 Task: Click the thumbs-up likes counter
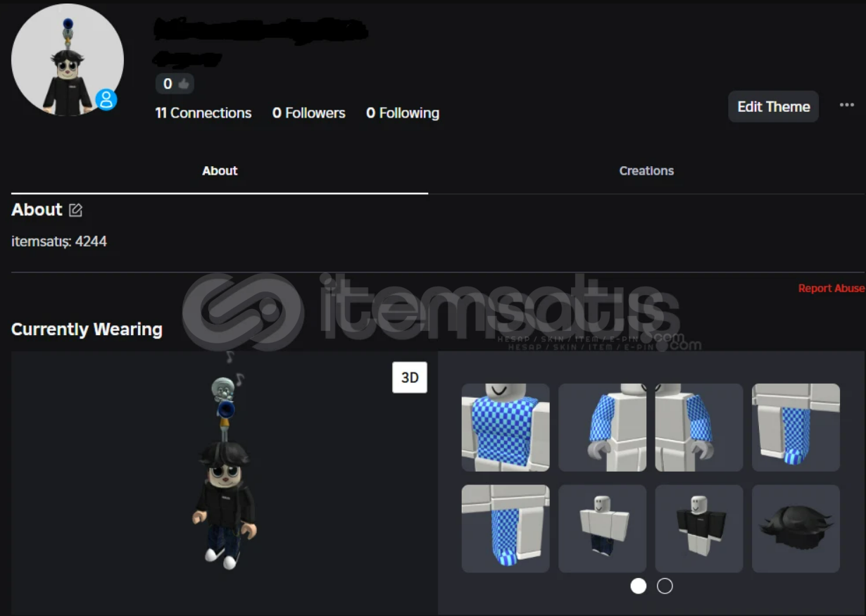tap(175, 84)
